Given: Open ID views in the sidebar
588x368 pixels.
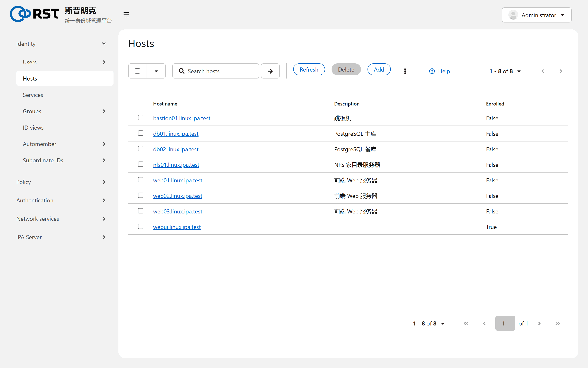Looking at the screenshot, I should (65, 128).
